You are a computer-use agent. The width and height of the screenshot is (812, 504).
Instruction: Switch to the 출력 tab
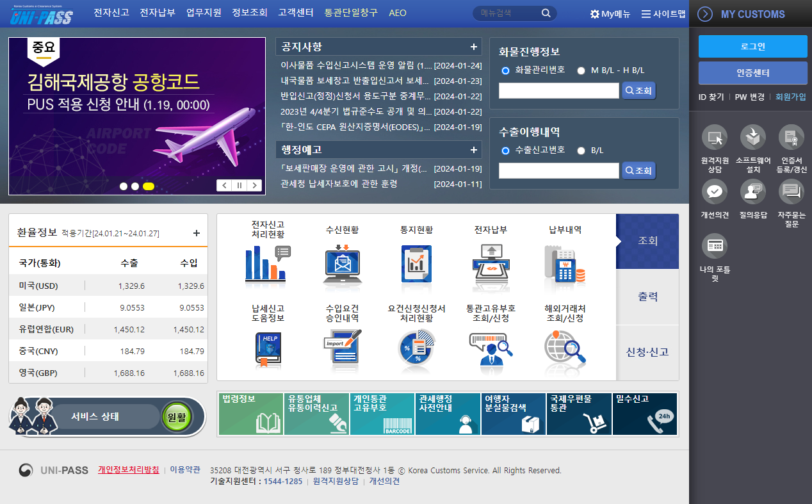click(648, 296)
